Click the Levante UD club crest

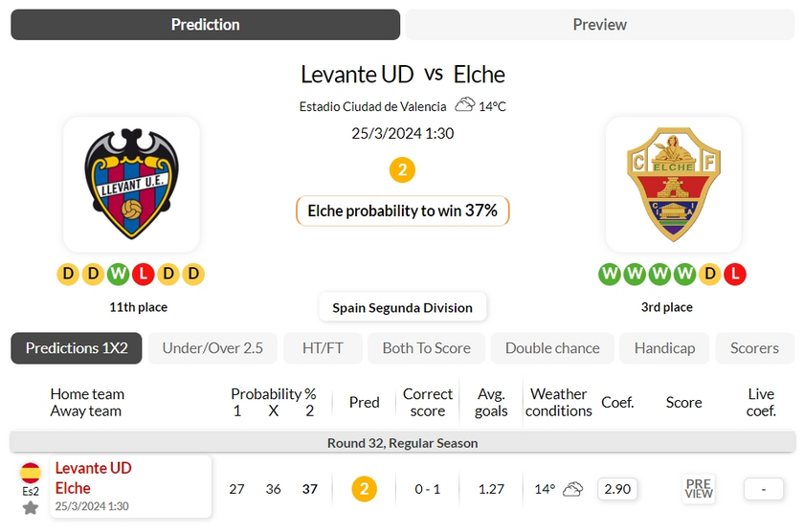tap(132, 184)
